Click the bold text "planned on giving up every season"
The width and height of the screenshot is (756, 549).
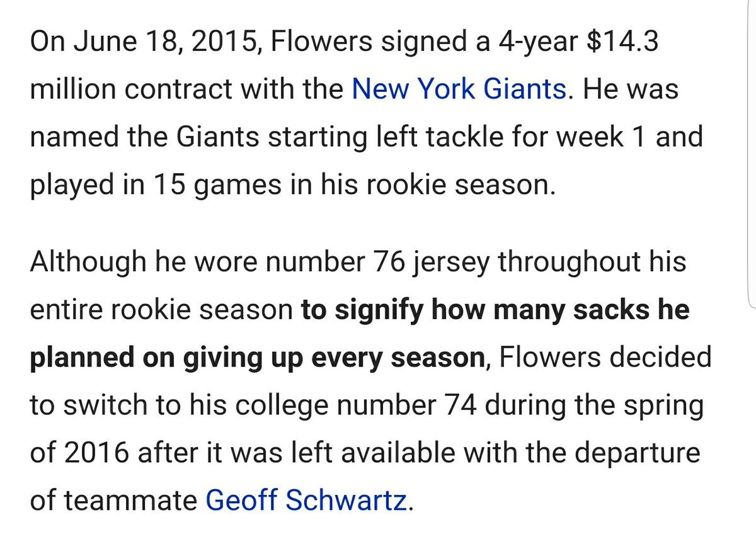point(255,358)
